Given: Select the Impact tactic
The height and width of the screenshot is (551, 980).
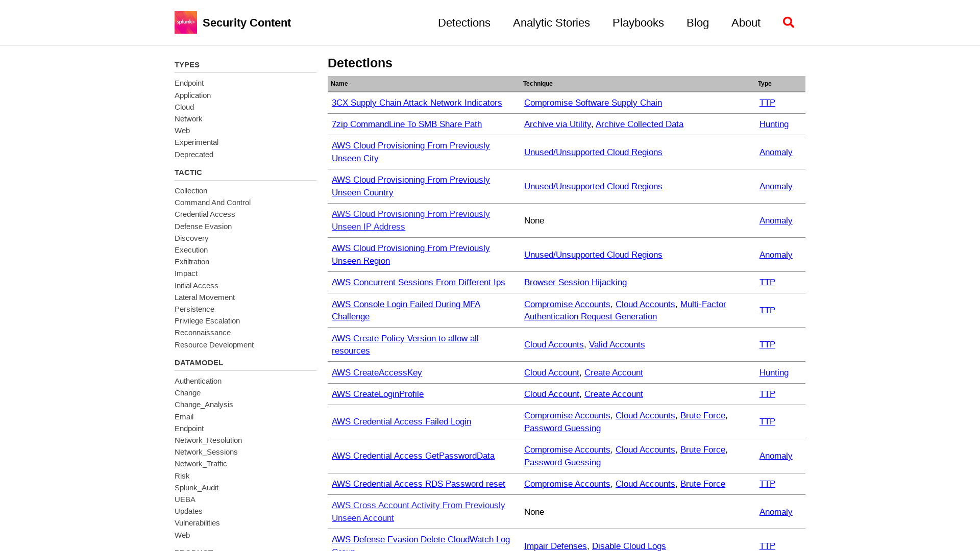Looking at the screenshot, I should coord(186,273).
